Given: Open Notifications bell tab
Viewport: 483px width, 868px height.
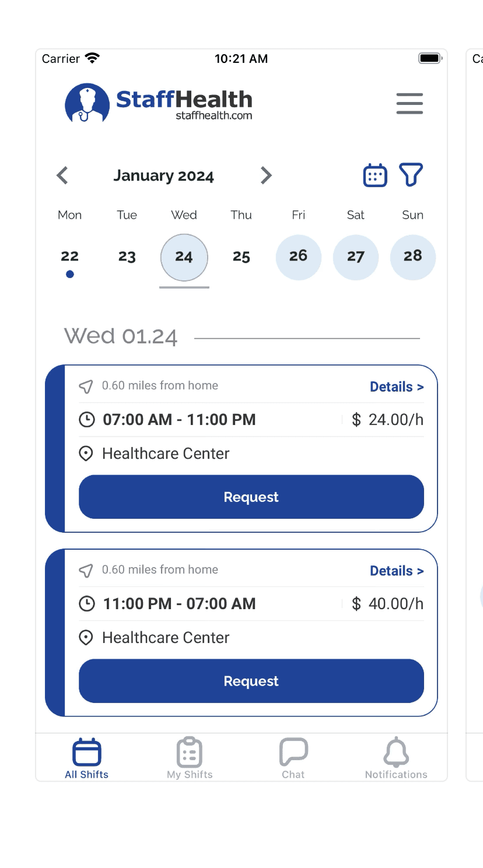Looking at the screenshot, I should tap(396, 758).
